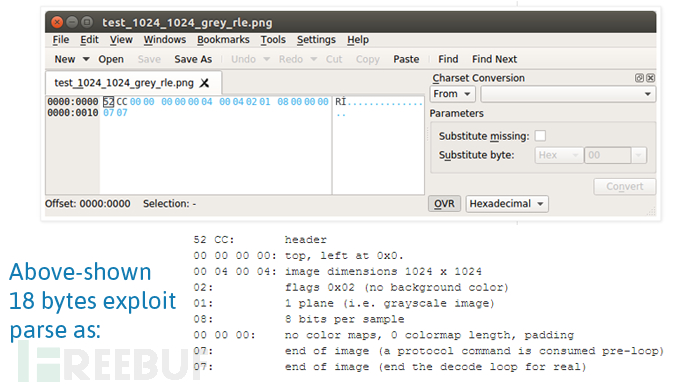690x389 pixels.
Task: Open the Hexadecimal format dropdown
Action: (x=507, y=204)
